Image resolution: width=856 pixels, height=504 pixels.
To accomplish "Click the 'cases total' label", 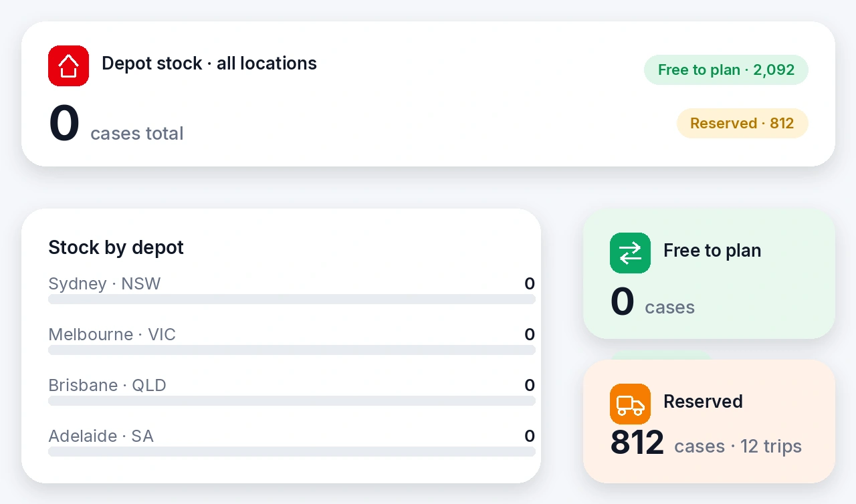I will 137,134.
